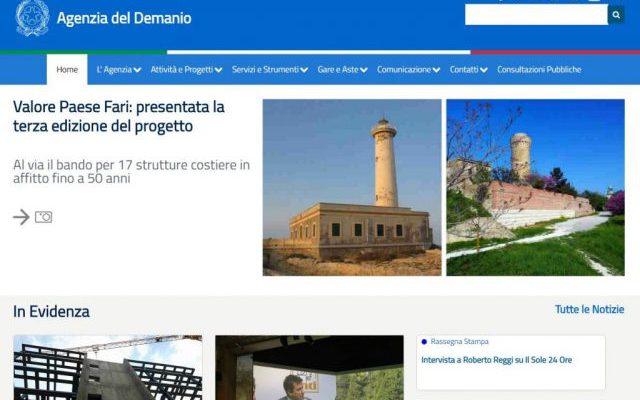Open the tower on green hill photo

coord(535,187)
